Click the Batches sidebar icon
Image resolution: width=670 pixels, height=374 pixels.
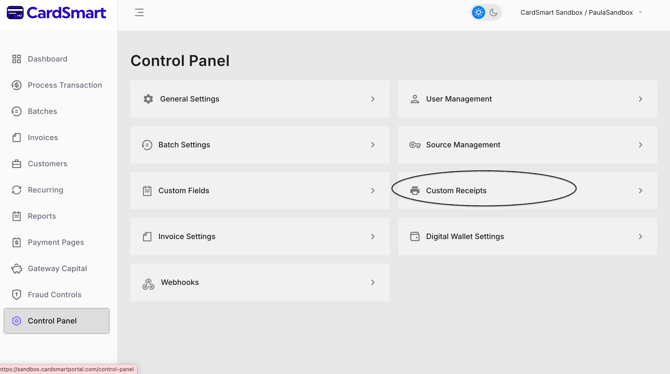pos(16,111)
